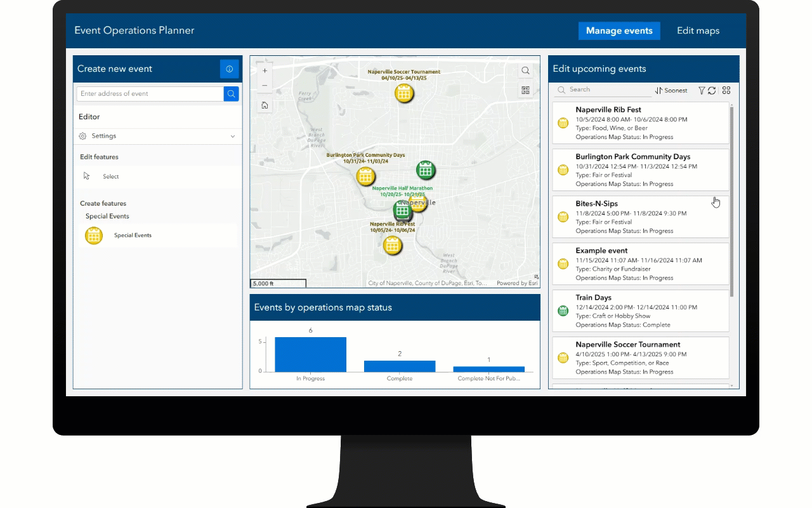Click Example event yellow calendar icon

563,264
